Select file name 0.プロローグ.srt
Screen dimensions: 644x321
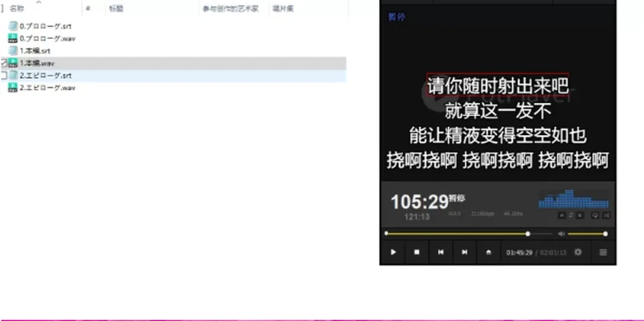pos(46,26)
